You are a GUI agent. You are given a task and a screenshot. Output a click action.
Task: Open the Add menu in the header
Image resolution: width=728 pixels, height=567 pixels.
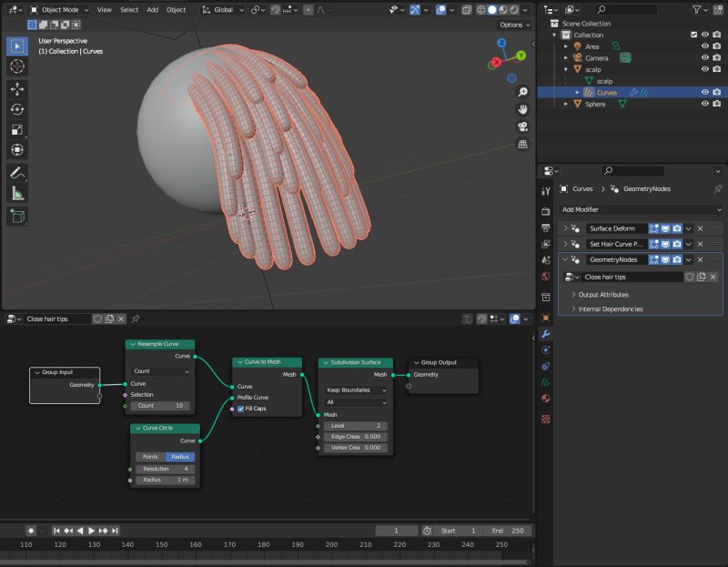click(153, 10)
